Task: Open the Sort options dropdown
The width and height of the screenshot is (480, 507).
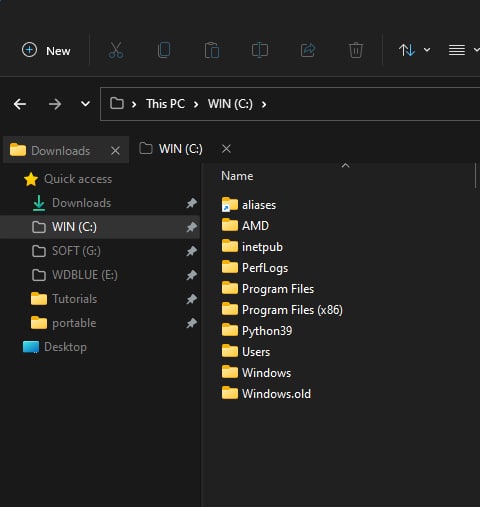Action: [x=414, y=50]
